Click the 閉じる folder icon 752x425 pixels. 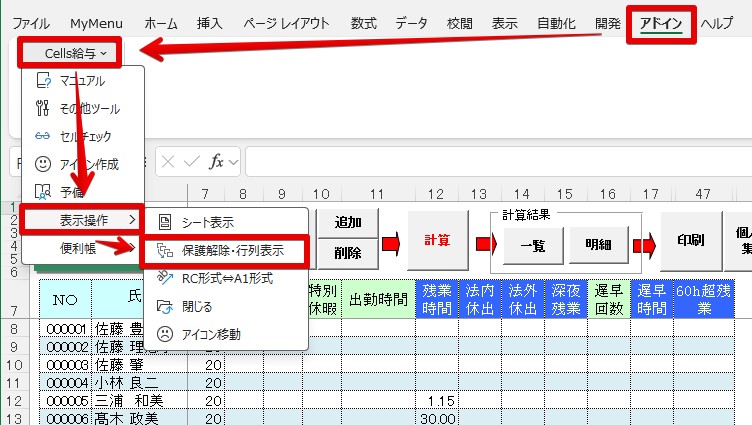point(166,306)
